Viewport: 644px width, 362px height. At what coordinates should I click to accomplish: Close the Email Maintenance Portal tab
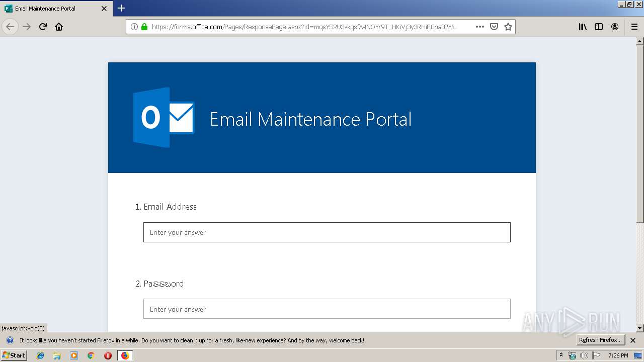[x=104, y=9]
